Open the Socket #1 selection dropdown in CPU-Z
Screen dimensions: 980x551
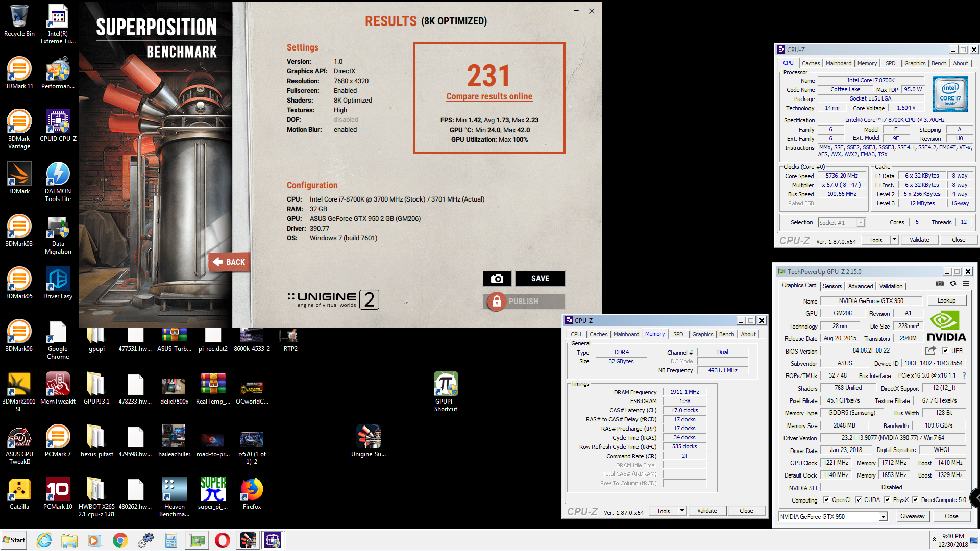click(x=861, y=222)
